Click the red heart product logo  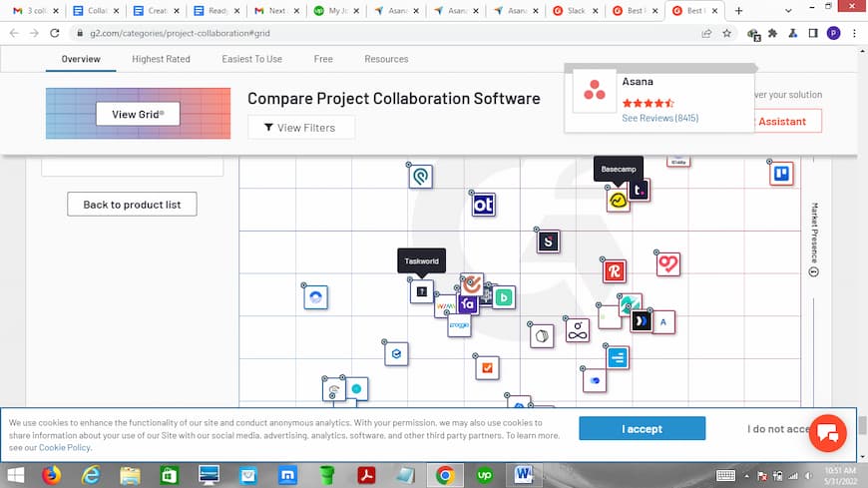click(667, 264)
